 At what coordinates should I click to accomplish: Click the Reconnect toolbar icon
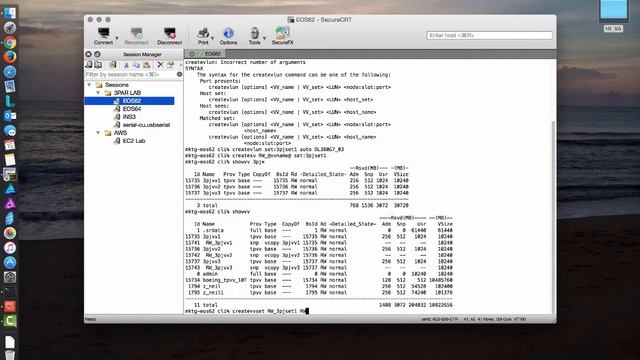click(x=136, y=36)
